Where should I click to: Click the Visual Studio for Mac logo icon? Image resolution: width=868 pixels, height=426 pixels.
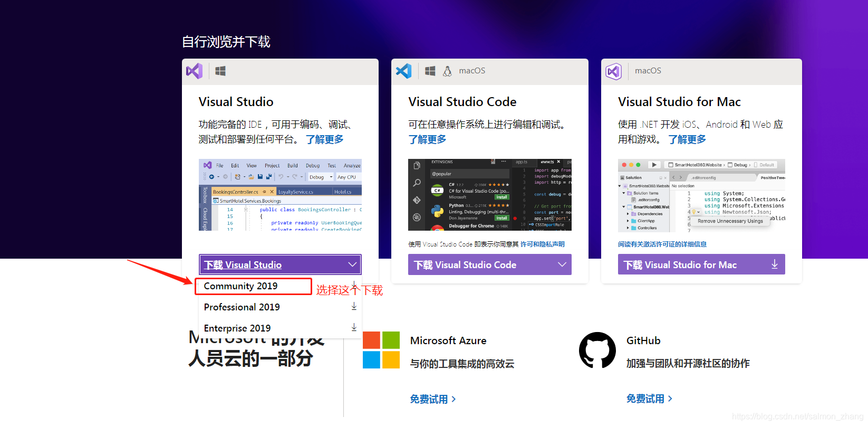(x=613, y=71)
